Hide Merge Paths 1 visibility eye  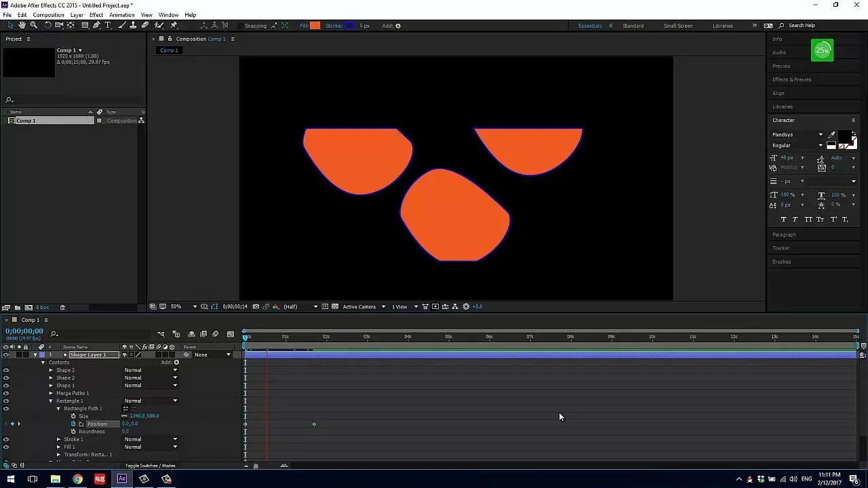point(6,393)
